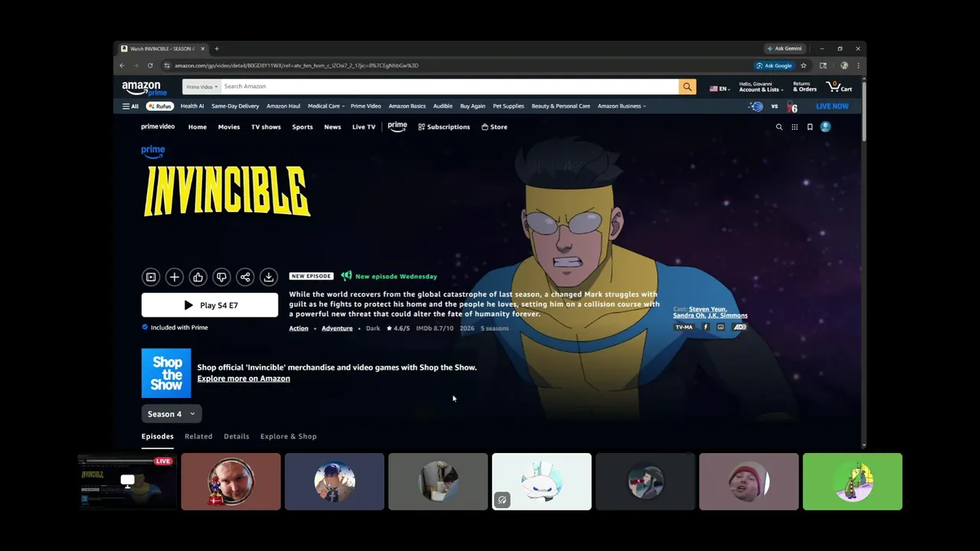Click the Adventure genre link

click(x=337, y=328)
